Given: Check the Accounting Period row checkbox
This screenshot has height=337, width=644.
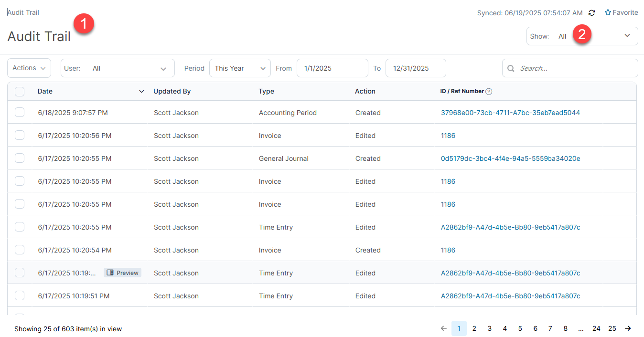Looking at the screenshot, I should (x=20, y=112).
